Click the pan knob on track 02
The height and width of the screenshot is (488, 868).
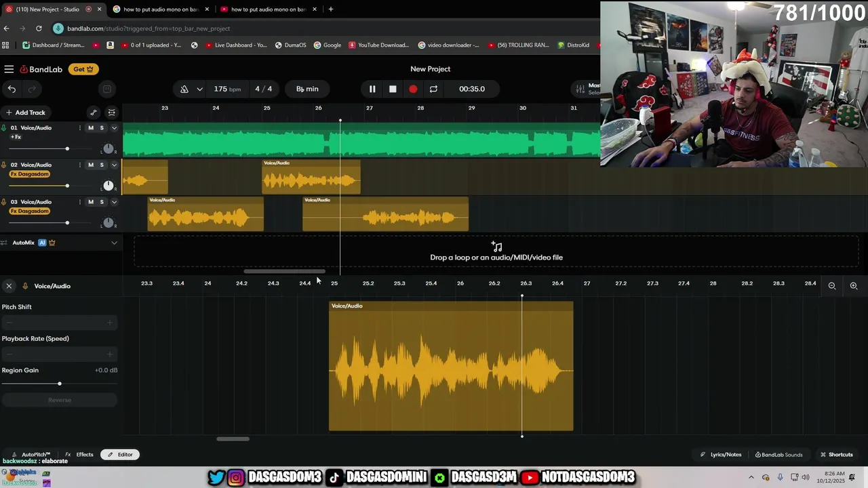point(108,185)
